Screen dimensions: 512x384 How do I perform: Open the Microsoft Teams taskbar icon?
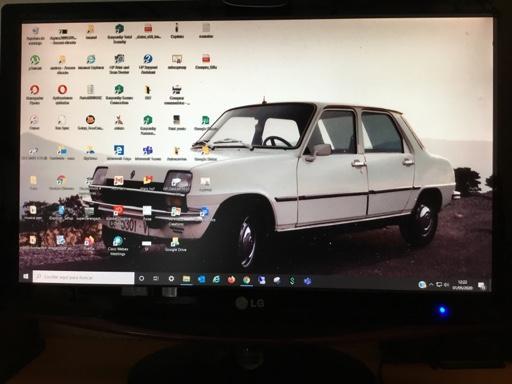[307, 281]
